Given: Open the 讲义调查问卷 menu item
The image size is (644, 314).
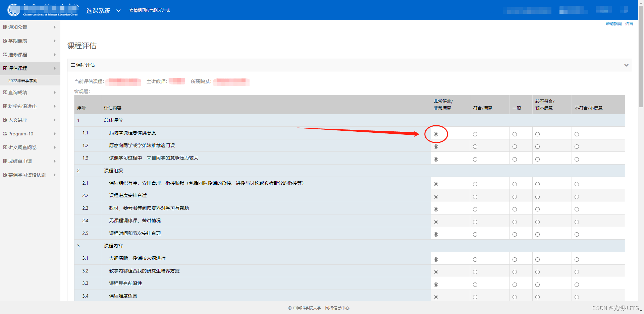Looking at the screenshot, I should click(30, 147).
